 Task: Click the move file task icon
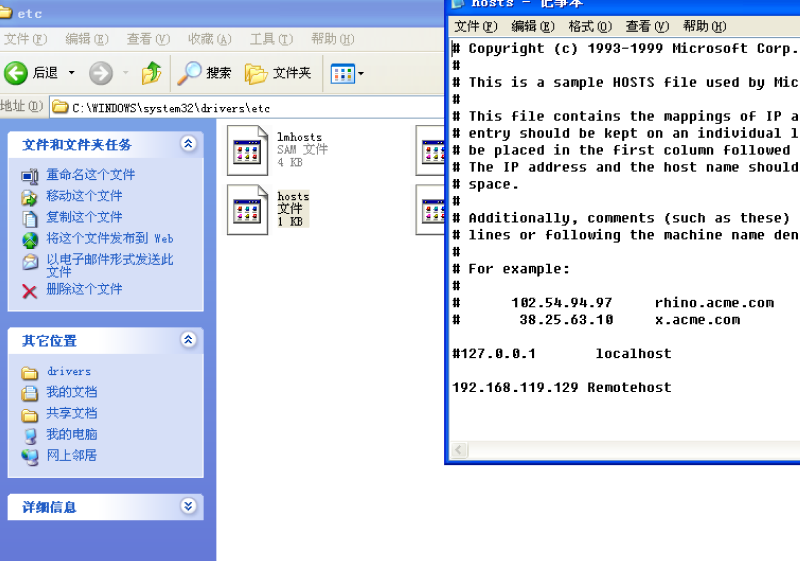click(x=30, y=198)
